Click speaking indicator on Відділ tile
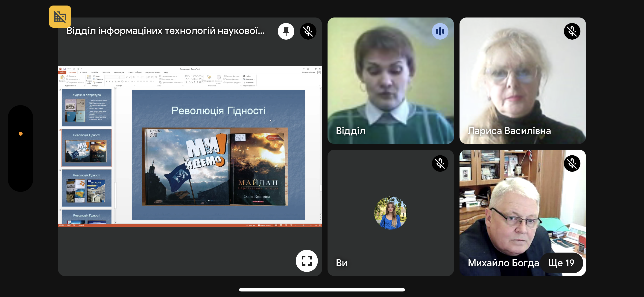The image size is (644, 297). click(x=440, y=31)
